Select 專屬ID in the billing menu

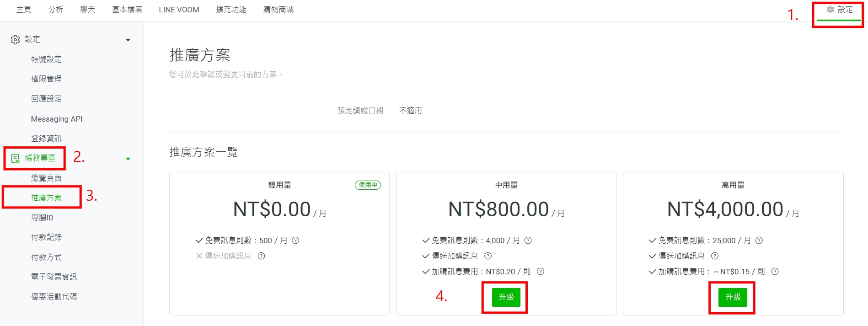coord(42,218)
